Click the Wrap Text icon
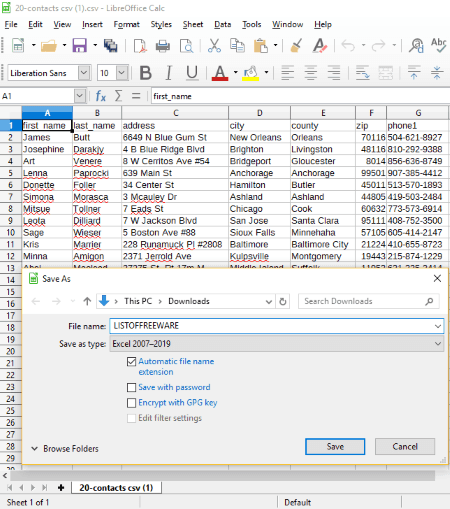The image size is (450, 509). point(362,73)
